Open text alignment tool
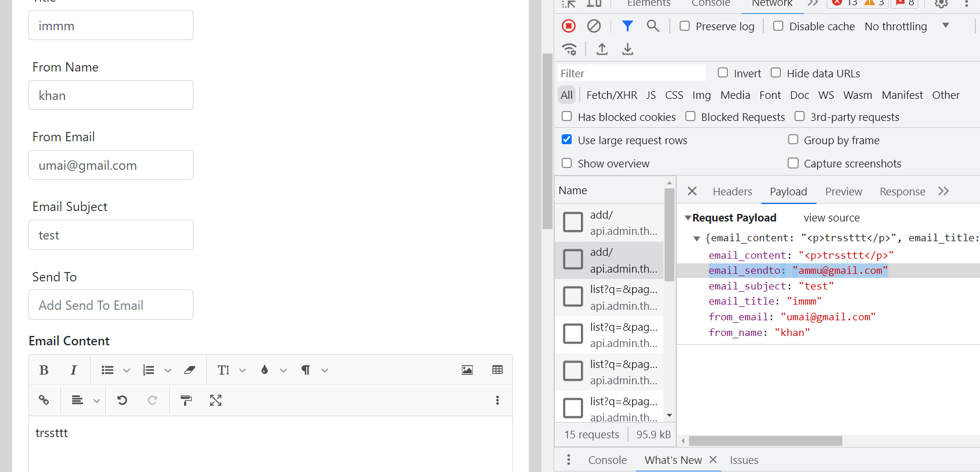The image size is (980, 472). click(77, 400)
